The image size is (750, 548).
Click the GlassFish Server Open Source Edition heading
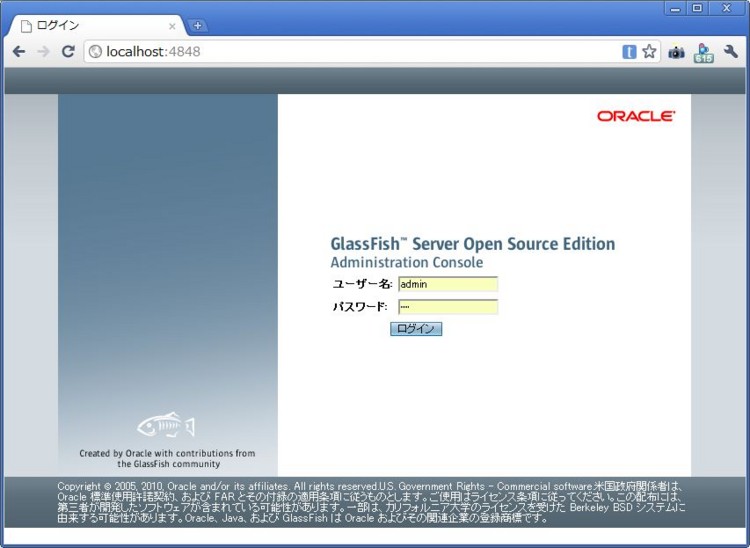tap(473, 243)
